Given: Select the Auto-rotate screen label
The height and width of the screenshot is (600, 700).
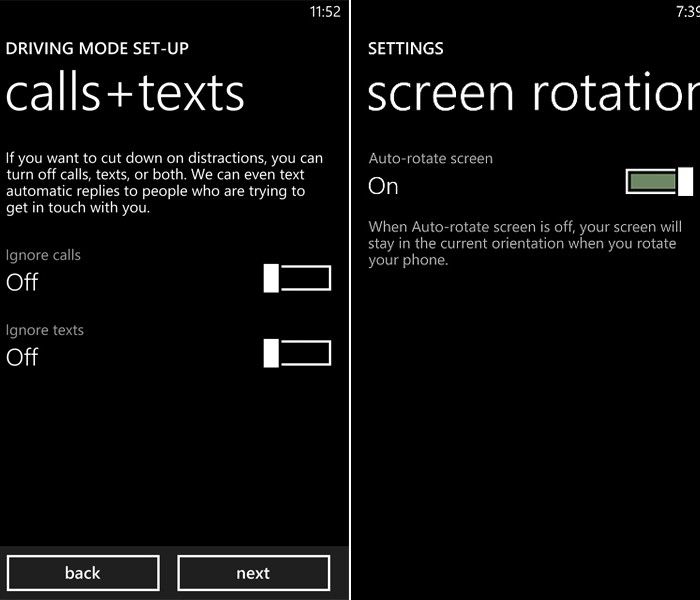Looking at the screenshot, I should [x=431, y=158].
